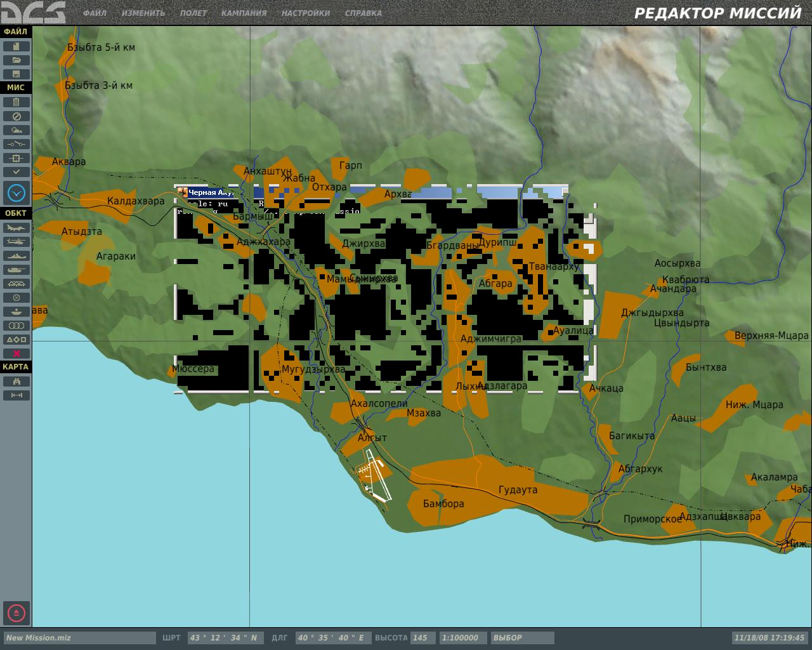Click the switch-shaped triggers icon
This screenshot has height=650, width=812.
click(x=16, y=144)
